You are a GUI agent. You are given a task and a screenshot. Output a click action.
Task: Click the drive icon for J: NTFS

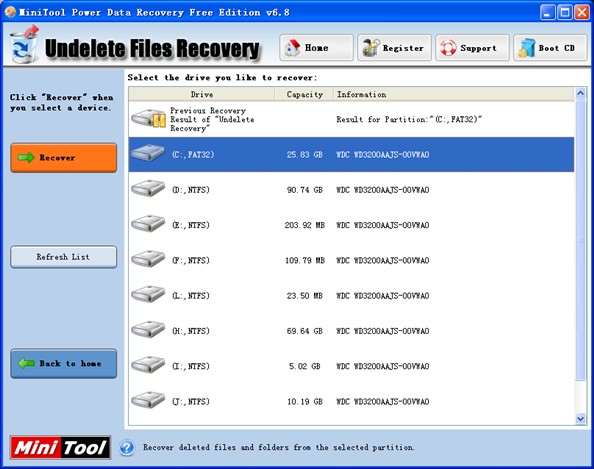coord(148,400)
